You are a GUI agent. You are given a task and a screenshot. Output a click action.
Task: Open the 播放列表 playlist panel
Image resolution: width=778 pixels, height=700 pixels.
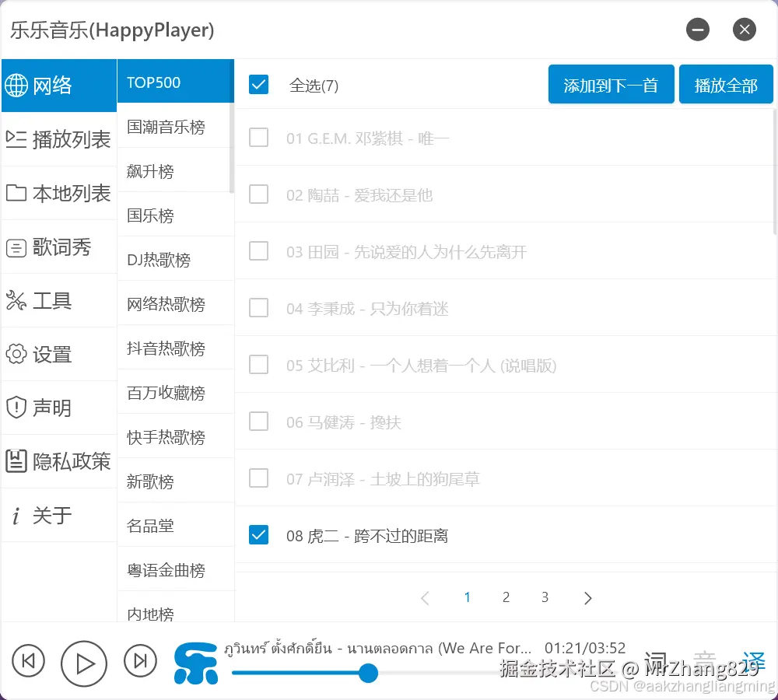58,139
